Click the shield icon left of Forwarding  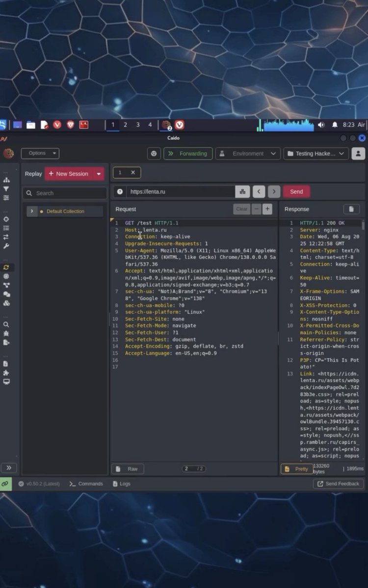(x=154, y=153)
